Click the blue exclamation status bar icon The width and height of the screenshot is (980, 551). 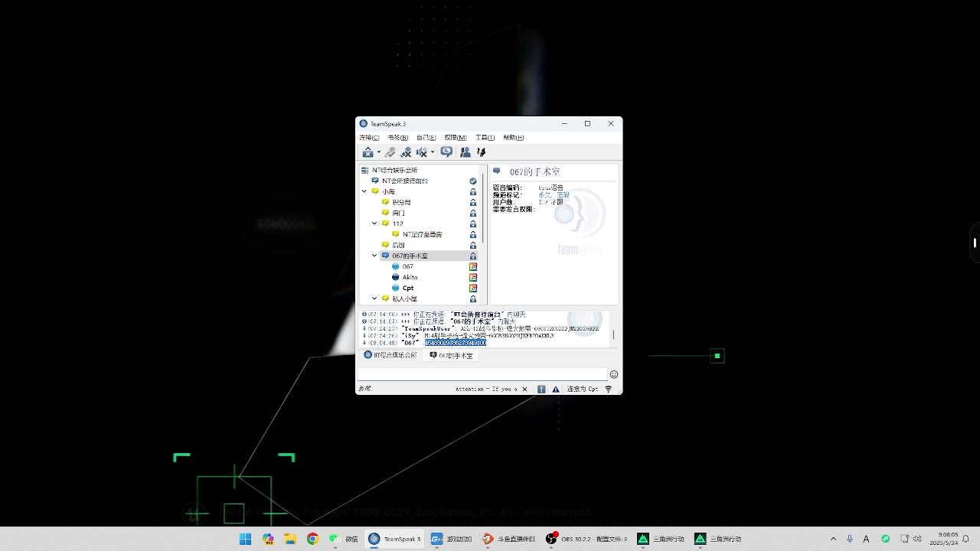541,389
